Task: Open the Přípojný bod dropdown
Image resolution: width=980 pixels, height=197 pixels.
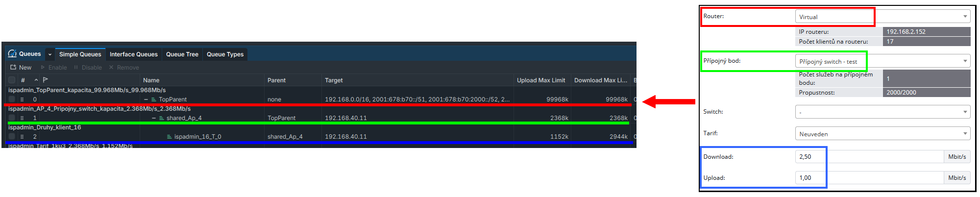Action: (x=882, y=61)
